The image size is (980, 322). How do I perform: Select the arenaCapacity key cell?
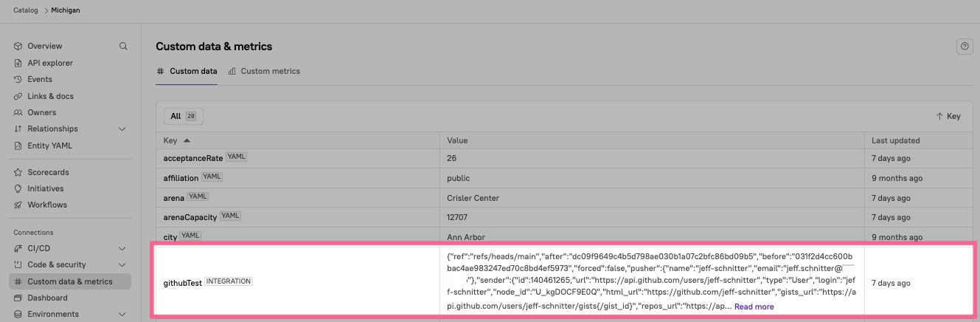(x=298, y=217)
